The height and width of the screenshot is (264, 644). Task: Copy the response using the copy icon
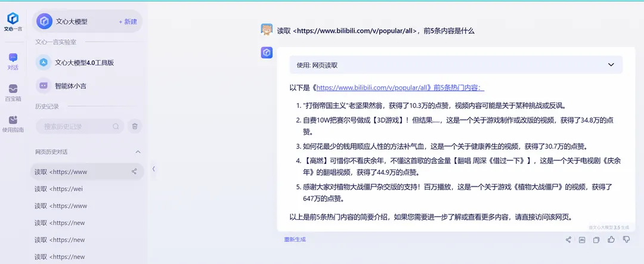click(x=596, y=240)
